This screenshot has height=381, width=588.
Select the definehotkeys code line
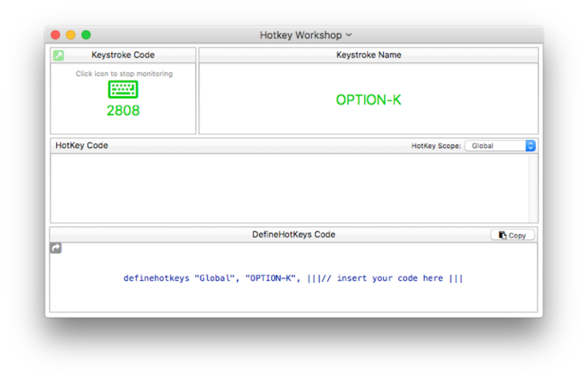[x=293, y=279]
